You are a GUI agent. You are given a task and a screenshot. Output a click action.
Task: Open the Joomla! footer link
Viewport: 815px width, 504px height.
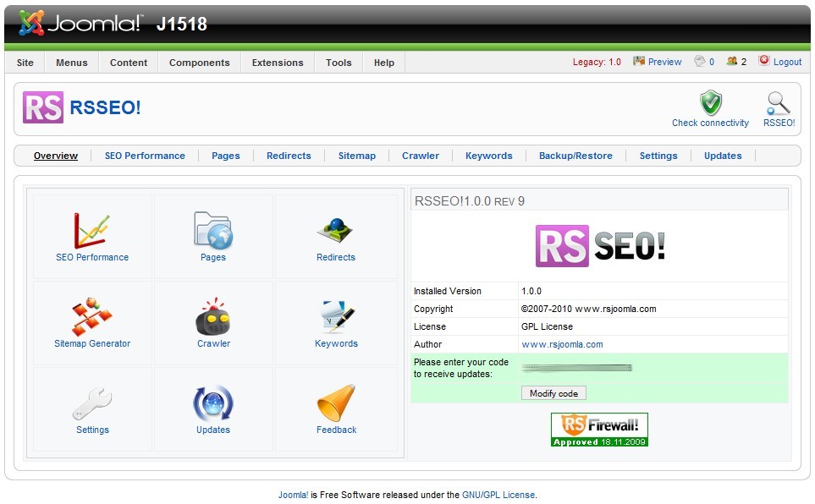293,495
